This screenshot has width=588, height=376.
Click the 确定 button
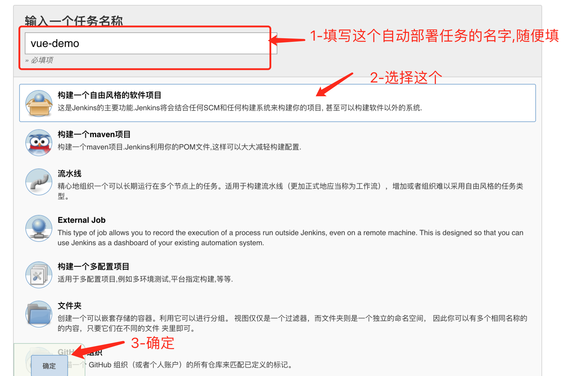click(49, 366)
